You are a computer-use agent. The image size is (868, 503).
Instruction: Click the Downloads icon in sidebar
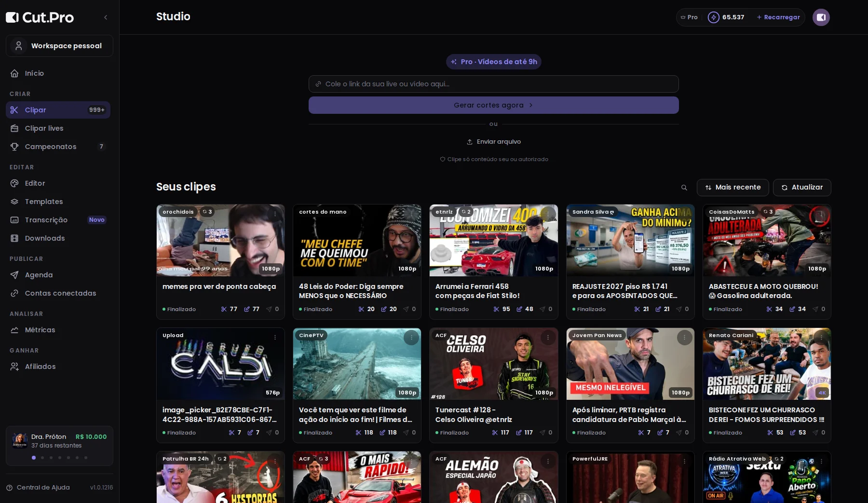click(x=14, y=238)
